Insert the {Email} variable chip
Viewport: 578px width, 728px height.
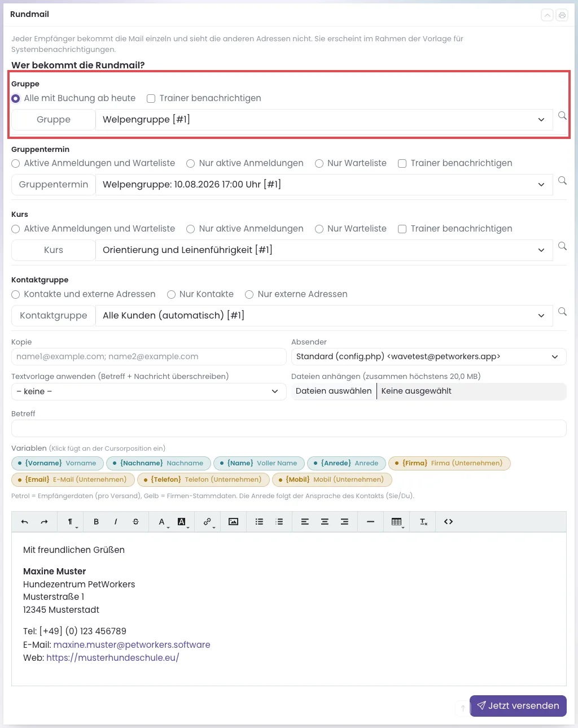73,479
